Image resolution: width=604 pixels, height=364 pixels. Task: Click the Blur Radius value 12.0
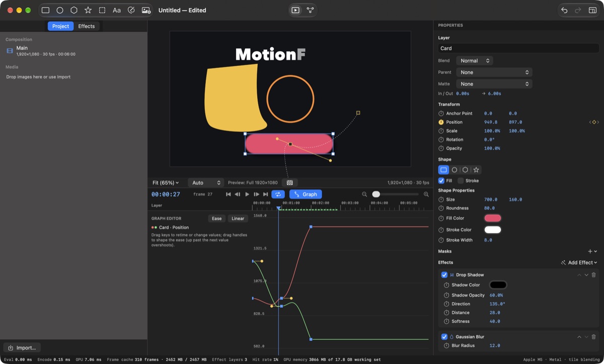pos(495,346)
